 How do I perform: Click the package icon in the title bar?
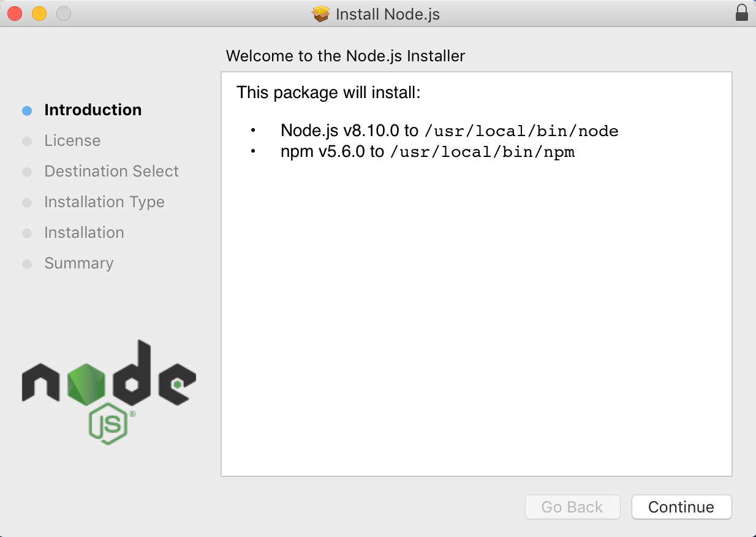pos(321,13)
